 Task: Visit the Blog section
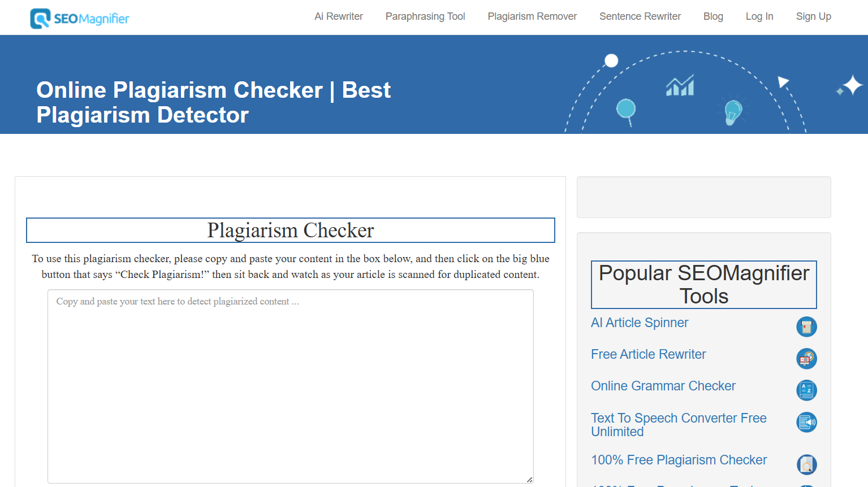click(x=712, y=16)
